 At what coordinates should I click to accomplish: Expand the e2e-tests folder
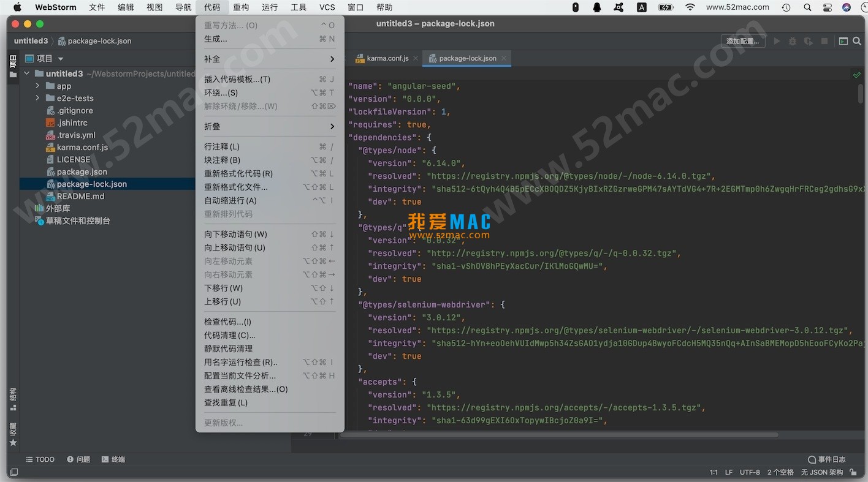[37, 98]
